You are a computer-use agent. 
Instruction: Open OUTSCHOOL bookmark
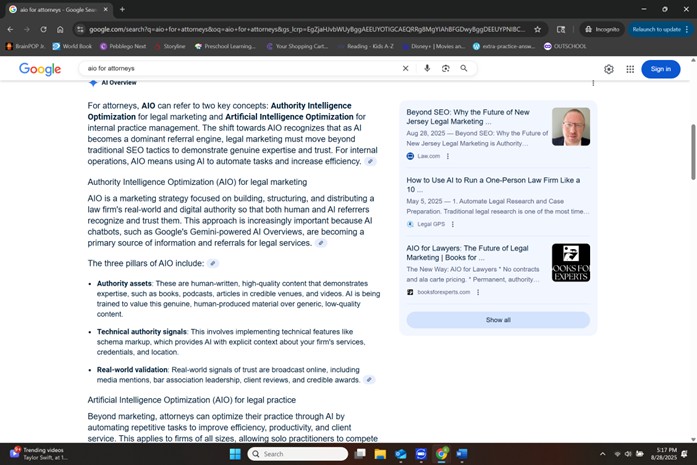pos(565,46)
